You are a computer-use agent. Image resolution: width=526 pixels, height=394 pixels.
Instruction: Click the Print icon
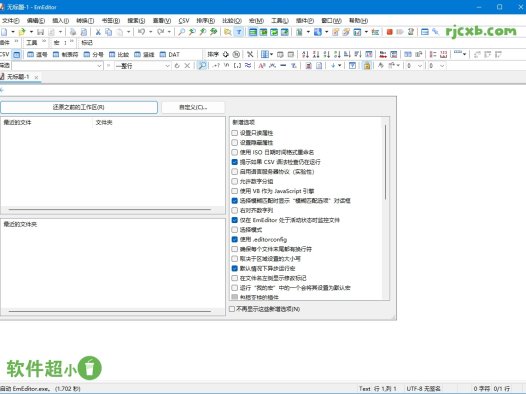pos(73,32)
